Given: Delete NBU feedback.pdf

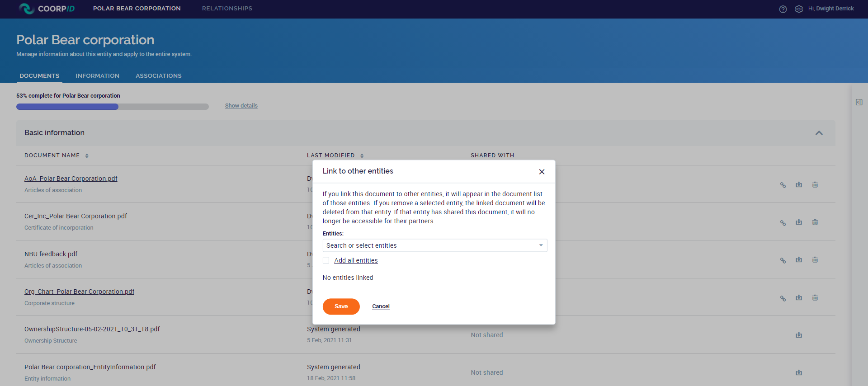Looking at the screenshot, I should click(815, 259).
